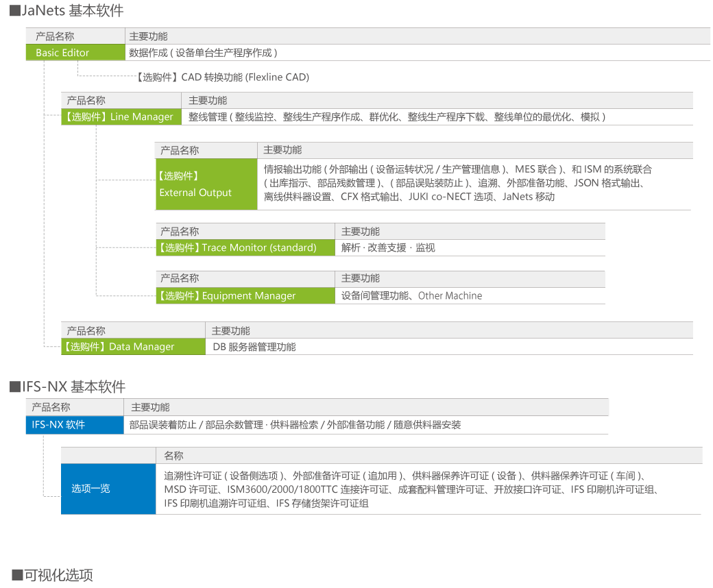The image size is (713, 588).
Task: Click "主要功能" header above the 情报输出功能 text
Action: [x=282, y=150]
